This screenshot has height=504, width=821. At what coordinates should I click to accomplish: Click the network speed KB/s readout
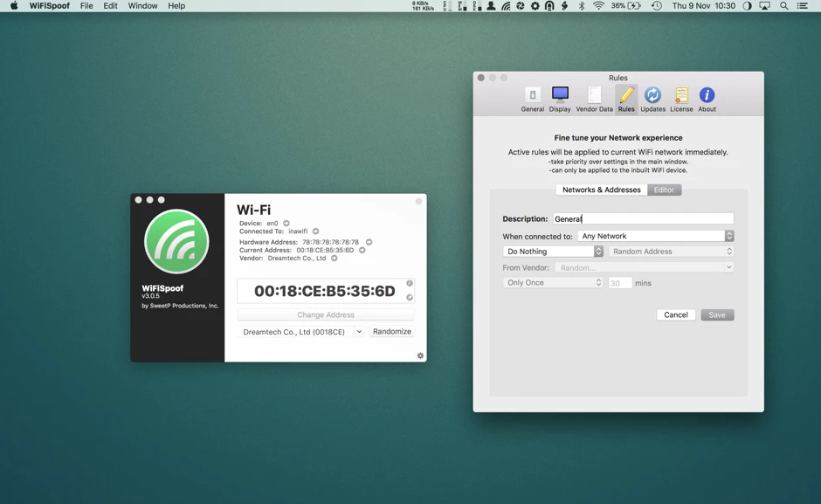click(x=423, y=6)
